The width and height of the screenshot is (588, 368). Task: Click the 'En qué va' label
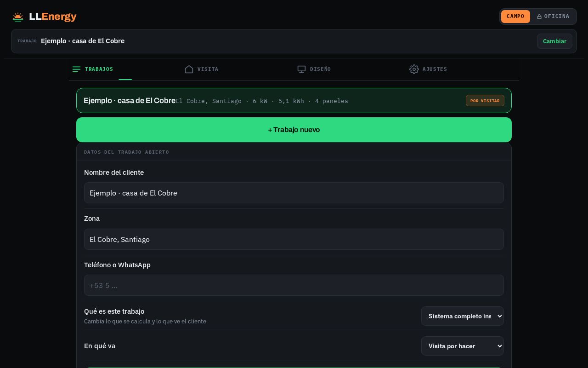point(100,346)
